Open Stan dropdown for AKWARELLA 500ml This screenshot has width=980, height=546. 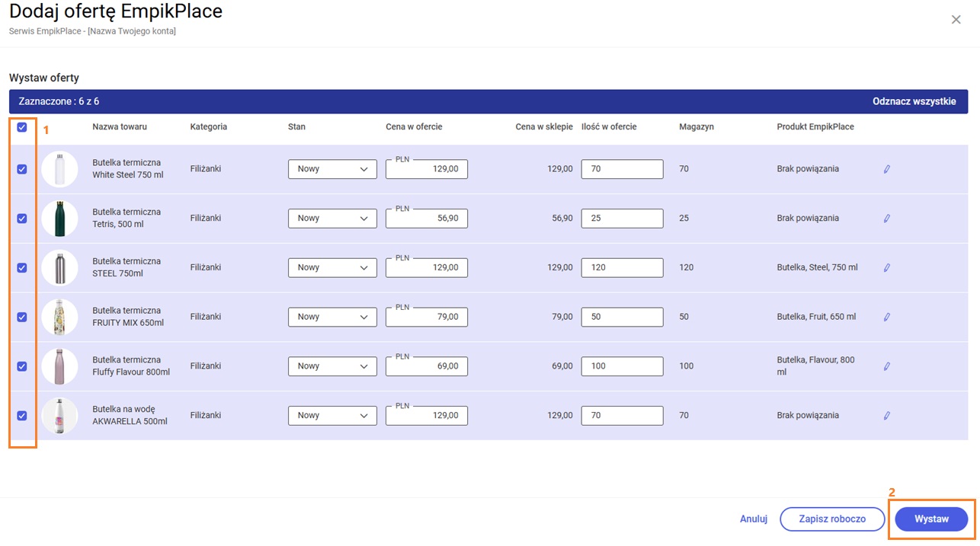tap(332, 416)
